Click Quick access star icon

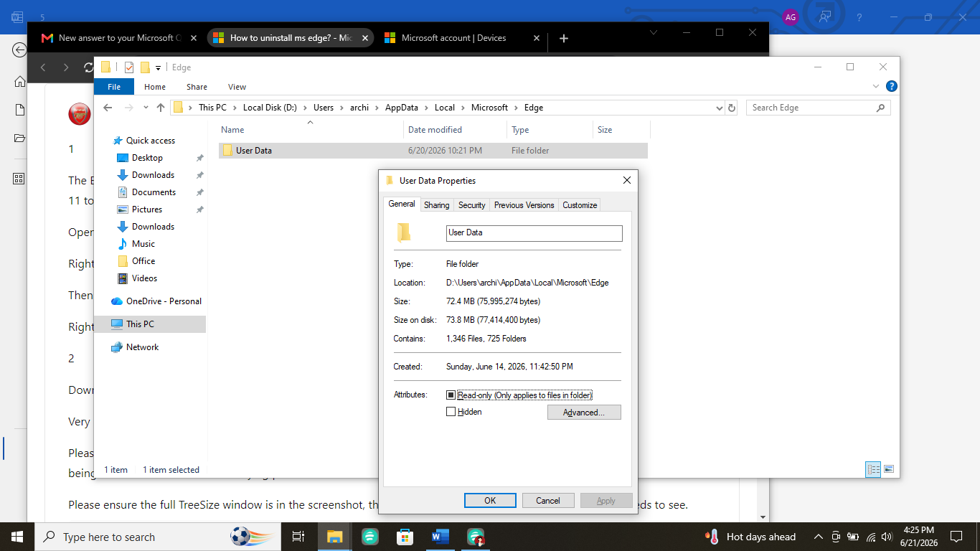tap(117, 141)
